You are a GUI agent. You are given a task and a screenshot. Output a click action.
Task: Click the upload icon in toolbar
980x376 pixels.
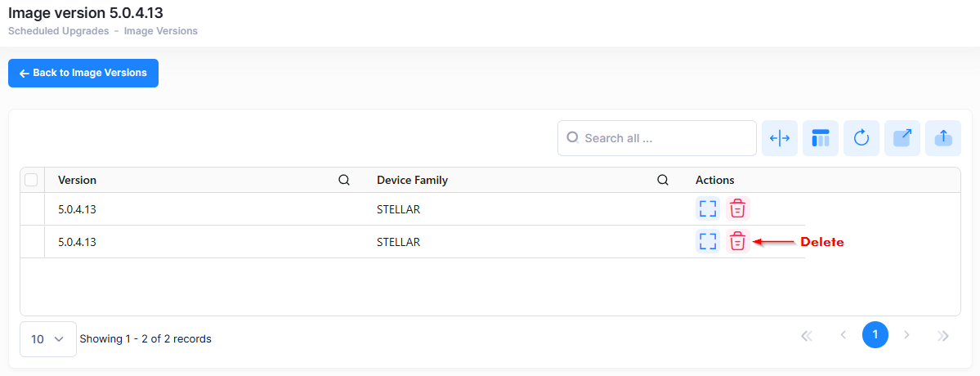[x=943, y=138]
